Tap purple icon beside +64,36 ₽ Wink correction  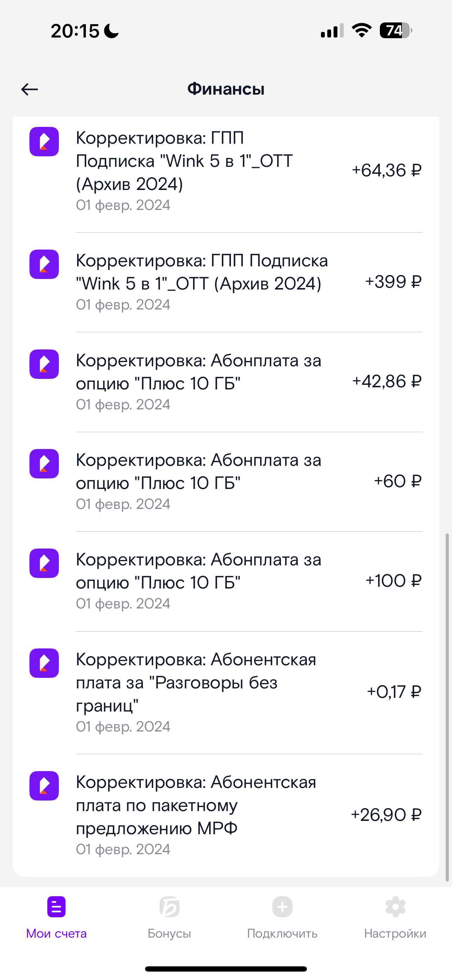pyautogui.click(x=44, y=142)
